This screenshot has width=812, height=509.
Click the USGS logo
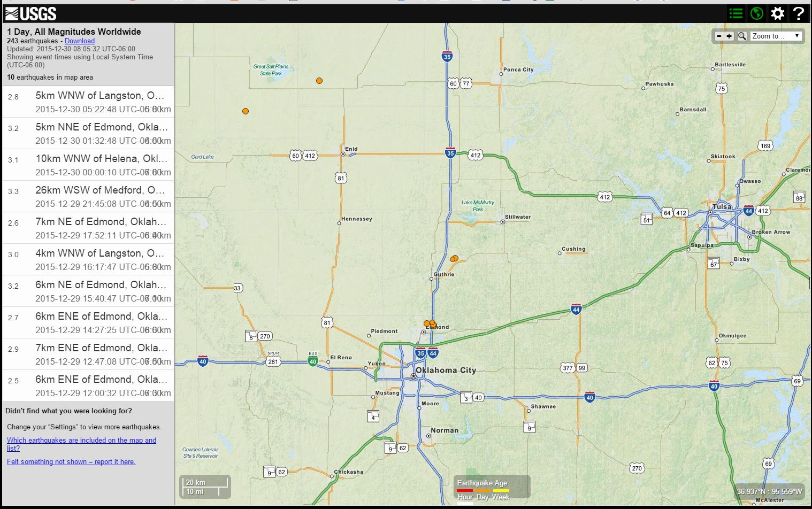coord(30,13)
